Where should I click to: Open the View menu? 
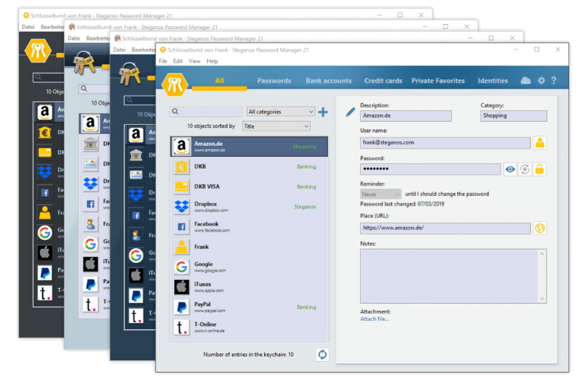coord(194,61)
